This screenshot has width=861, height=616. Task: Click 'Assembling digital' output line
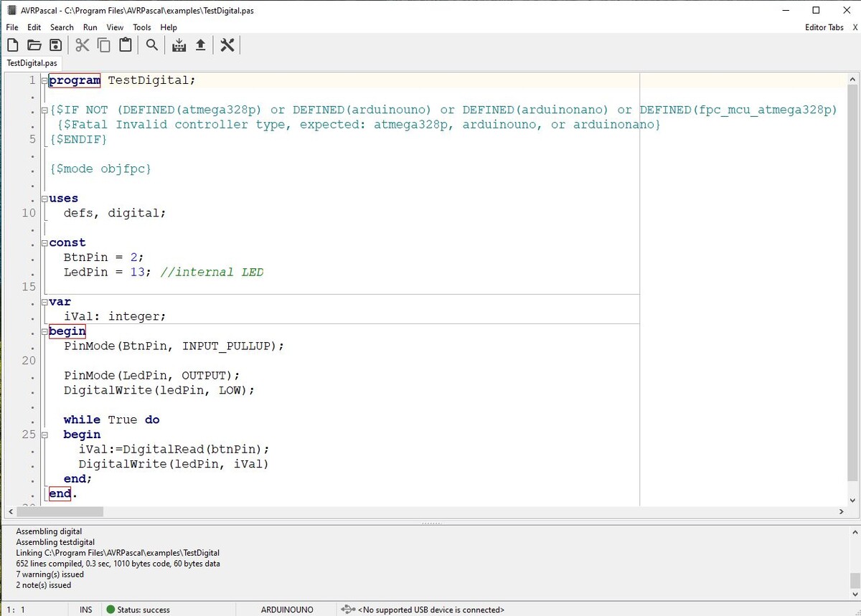tap(49, 531)
